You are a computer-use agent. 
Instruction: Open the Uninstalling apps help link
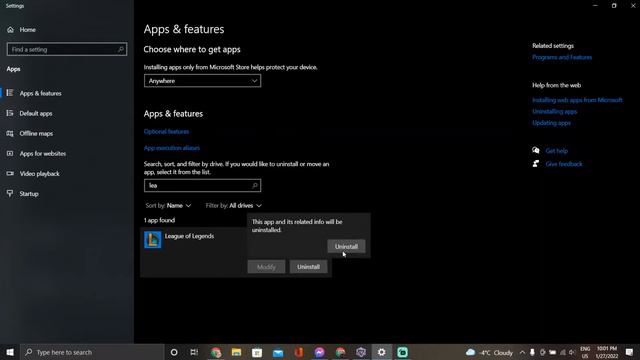pyautogui.click(x=554, y=111)
